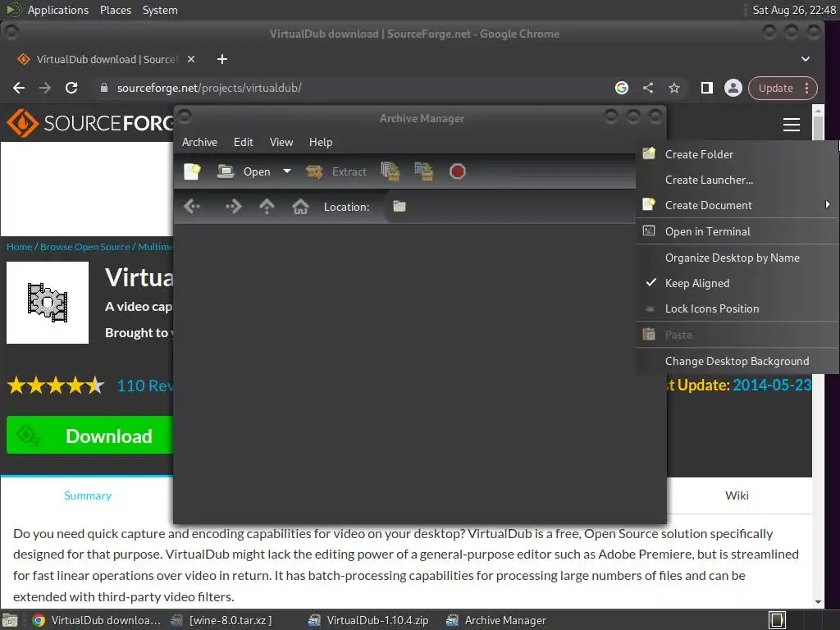Click the show desktop icon in taskbar
The image size is (840, 630).
tap(10, 620)
